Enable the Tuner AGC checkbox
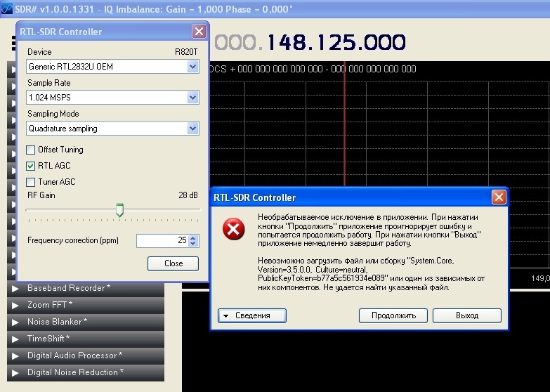 click(x=31, y=182)
